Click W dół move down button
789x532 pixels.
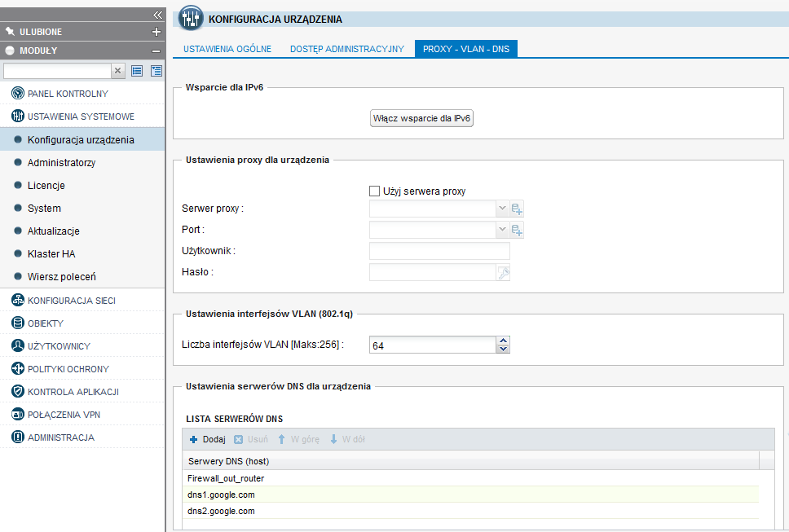click(x=347, y=439)
